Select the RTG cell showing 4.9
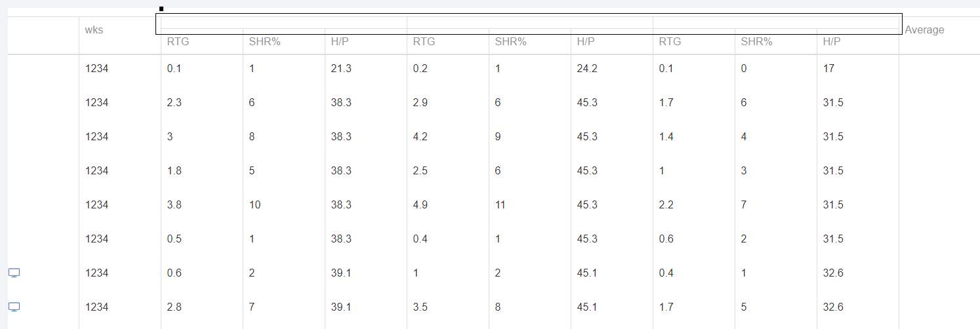Viewport: 980px width, 329px height. click(448, 204)
